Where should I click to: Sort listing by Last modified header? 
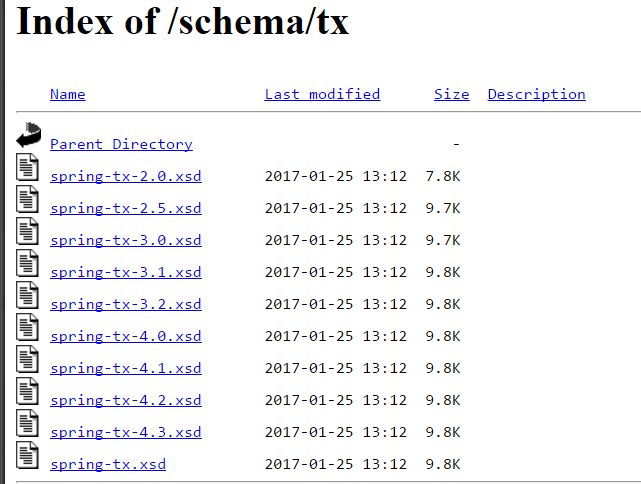(322, 94)
